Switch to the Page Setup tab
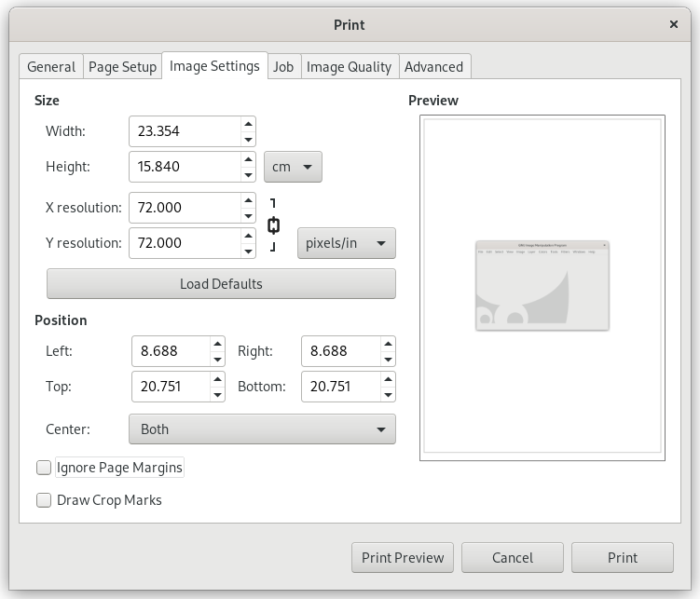 click(x=122, y=67)
